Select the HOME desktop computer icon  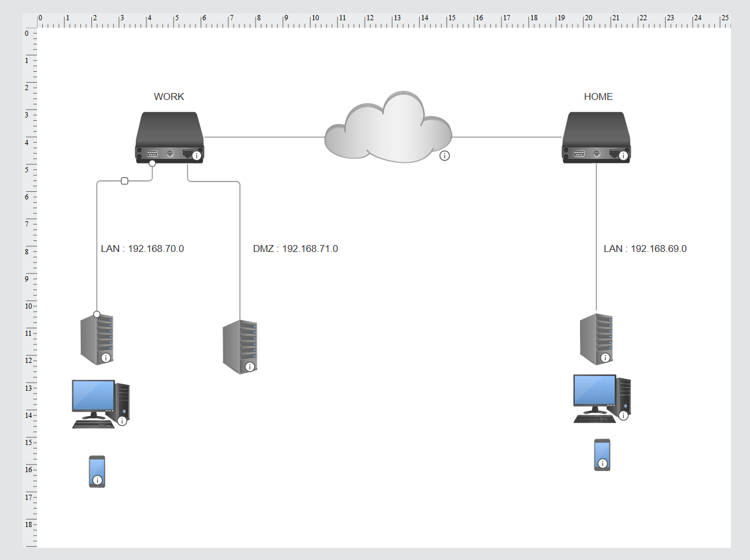click(602, 399)
